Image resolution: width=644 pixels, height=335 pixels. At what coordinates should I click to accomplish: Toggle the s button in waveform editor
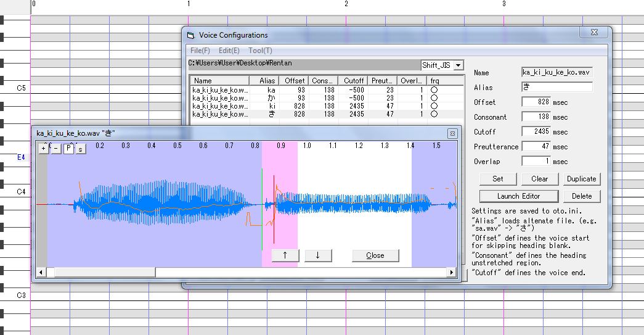point(81,149)
